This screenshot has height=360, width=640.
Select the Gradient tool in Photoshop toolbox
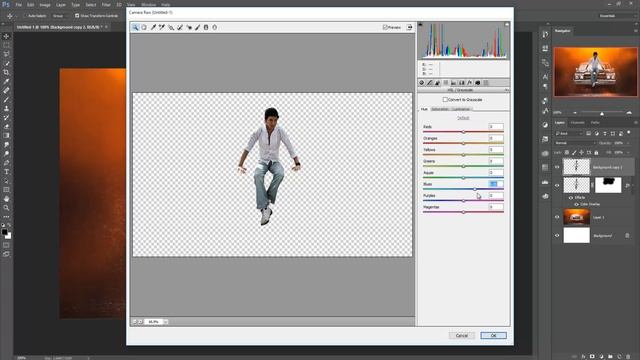[x=6, y=136]
